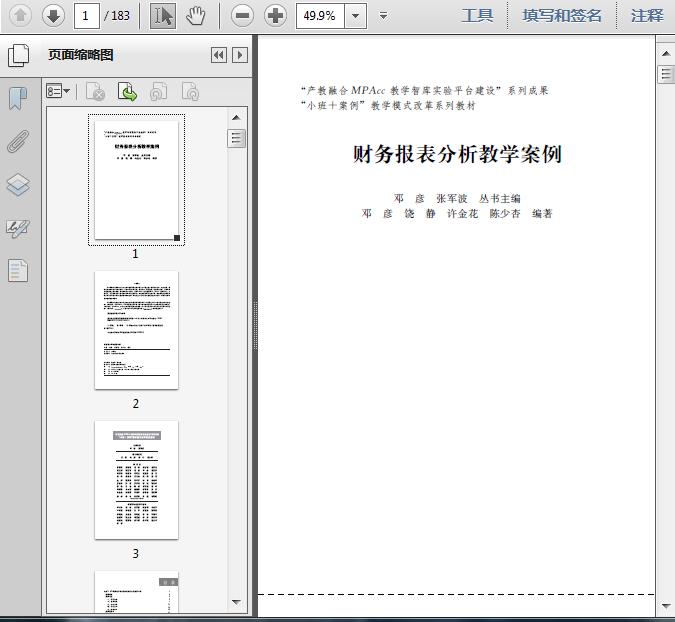Open the 工具 pane
Screen dimensions: 675x622
477,15
